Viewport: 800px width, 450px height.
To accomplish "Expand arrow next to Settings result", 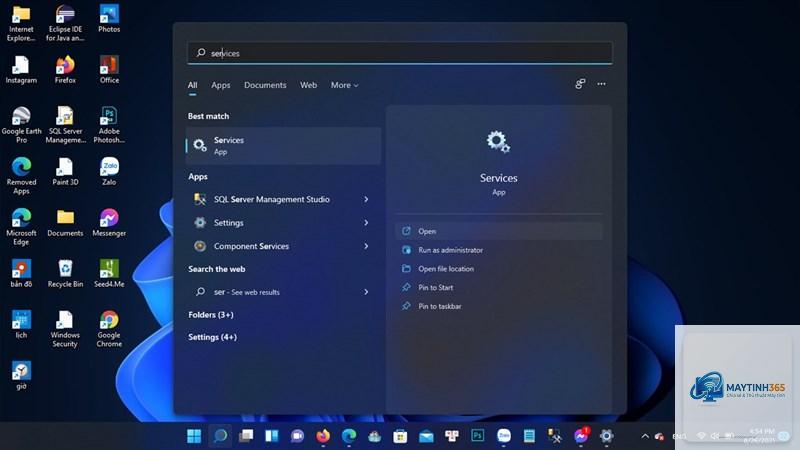I will tap(366, 223).
